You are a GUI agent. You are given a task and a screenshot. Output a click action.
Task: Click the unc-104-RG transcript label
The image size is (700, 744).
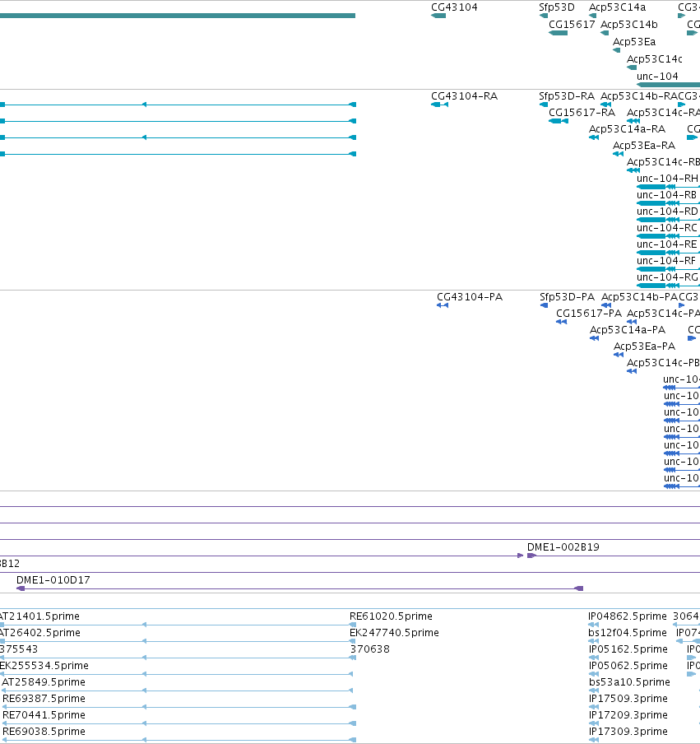[667, 277]
